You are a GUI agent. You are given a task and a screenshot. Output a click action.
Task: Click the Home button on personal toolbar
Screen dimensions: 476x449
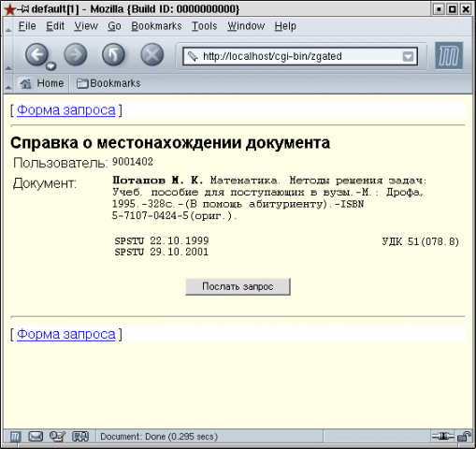(42, 83)
